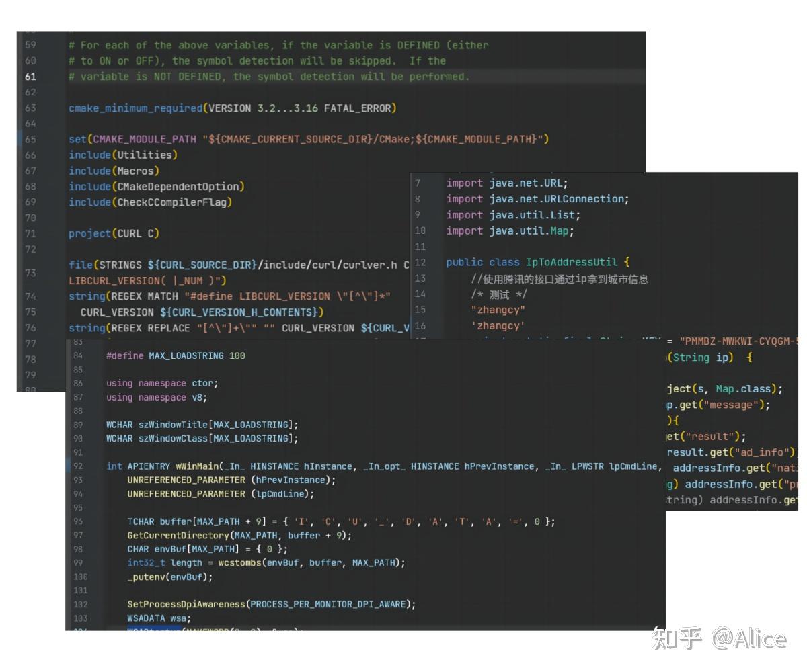Click gutter line number 73 in CMake editor
Screen dimensions: 807x672
[30, 273]
